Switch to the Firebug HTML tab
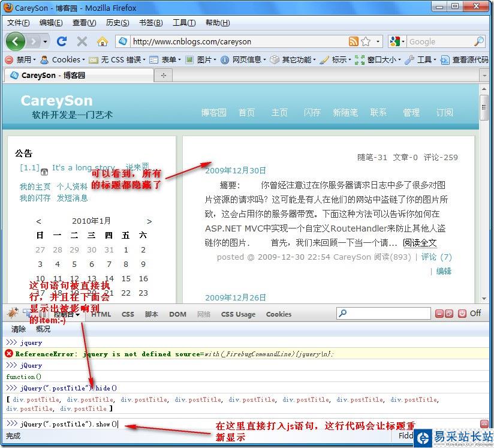Screen dimensions: 494x448 [101, 314]
